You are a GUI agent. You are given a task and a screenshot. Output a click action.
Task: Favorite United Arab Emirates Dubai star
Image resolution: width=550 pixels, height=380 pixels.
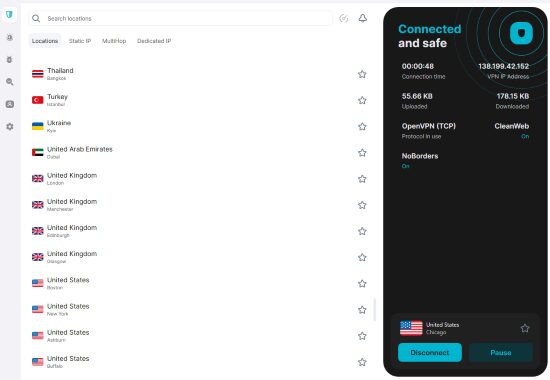click(x=362, y=153)
